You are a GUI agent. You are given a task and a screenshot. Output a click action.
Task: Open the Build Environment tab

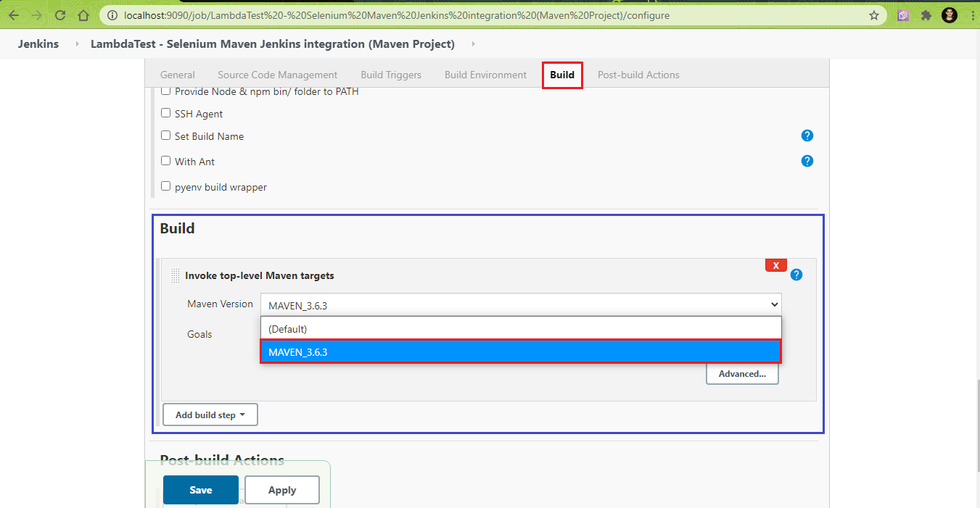[486, 75]
